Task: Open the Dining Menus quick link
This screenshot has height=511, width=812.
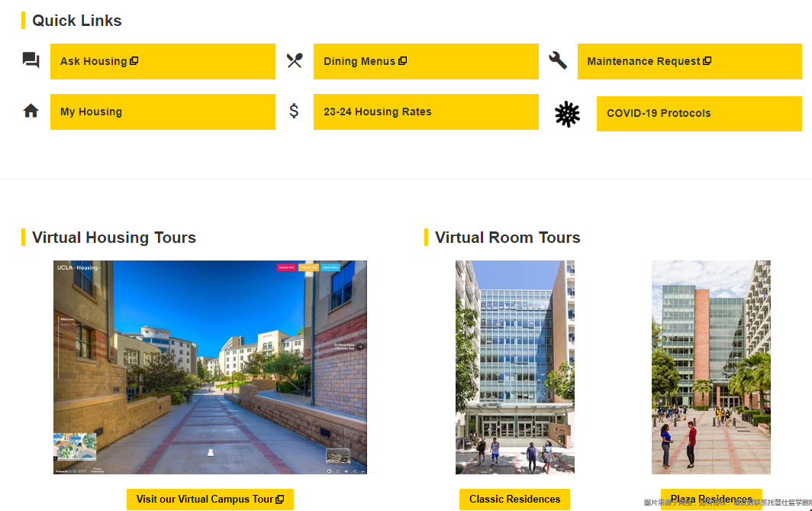Action: coord(426,61)
